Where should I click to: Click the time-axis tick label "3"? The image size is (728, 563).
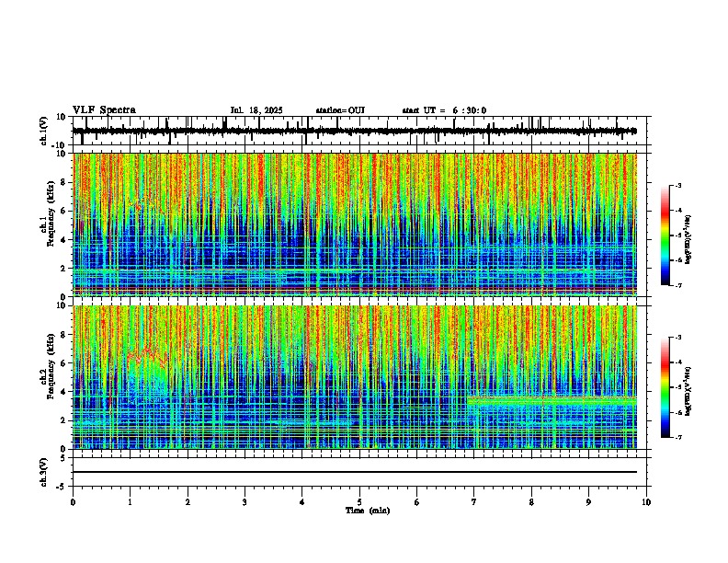click(x=245, y=502)
